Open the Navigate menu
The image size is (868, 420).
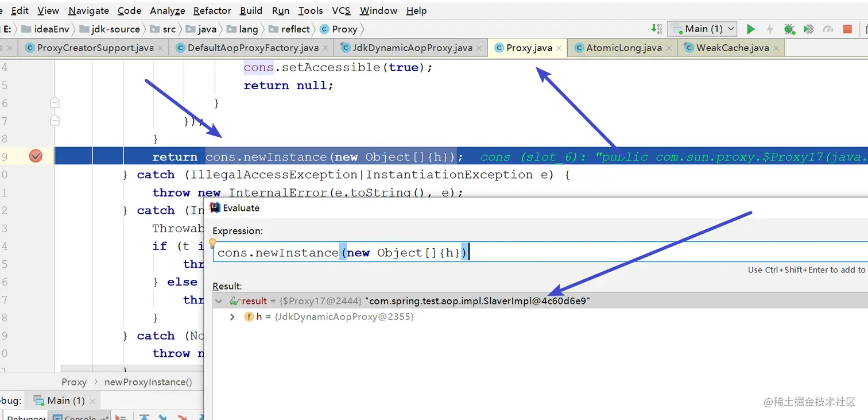pos(88,10)
